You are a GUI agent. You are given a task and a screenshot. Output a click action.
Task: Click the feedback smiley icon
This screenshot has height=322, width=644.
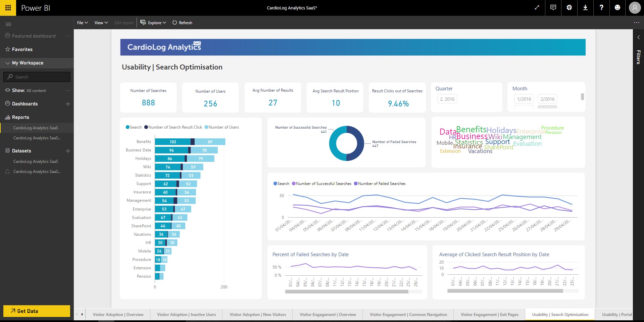[617, 7]
